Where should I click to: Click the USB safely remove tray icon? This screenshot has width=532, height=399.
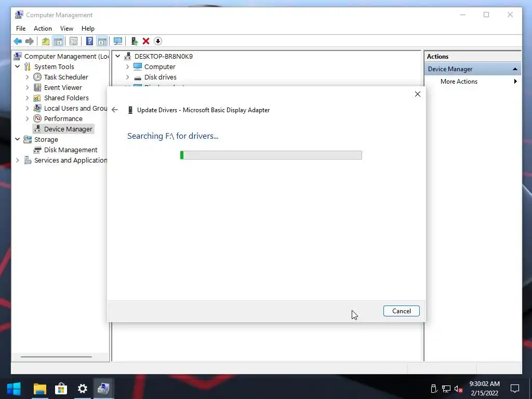click(434, 389)
